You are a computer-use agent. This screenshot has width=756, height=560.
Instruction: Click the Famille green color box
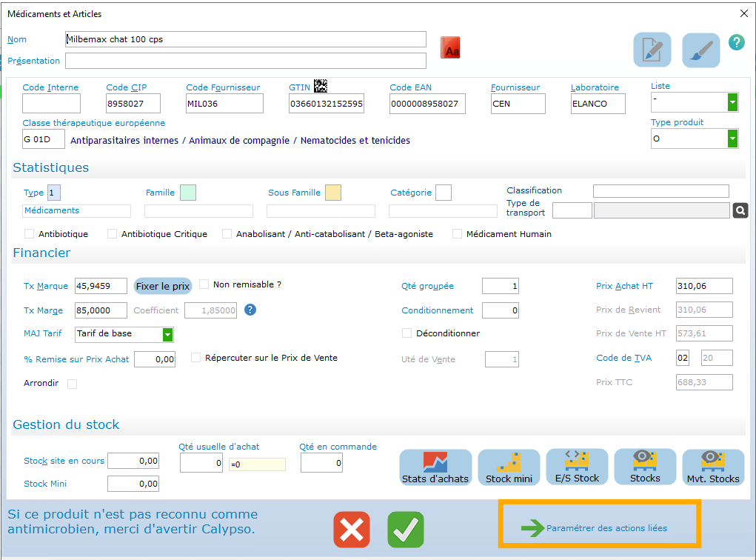(x=188, y=193)
